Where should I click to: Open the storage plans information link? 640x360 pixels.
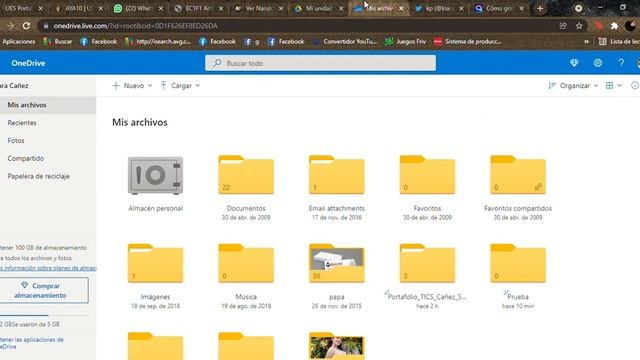click(48, 268)
